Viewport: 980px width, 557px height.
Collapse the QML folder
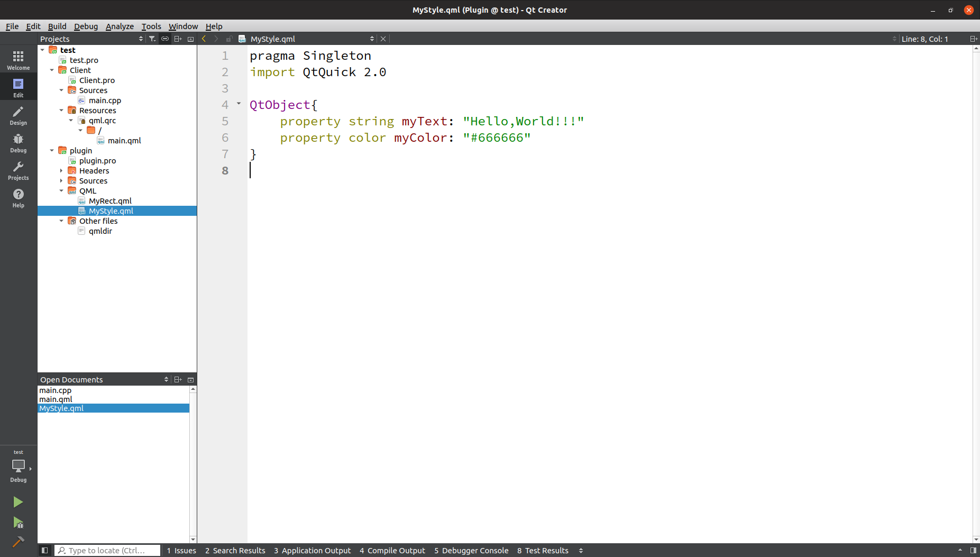click(61, 190)
